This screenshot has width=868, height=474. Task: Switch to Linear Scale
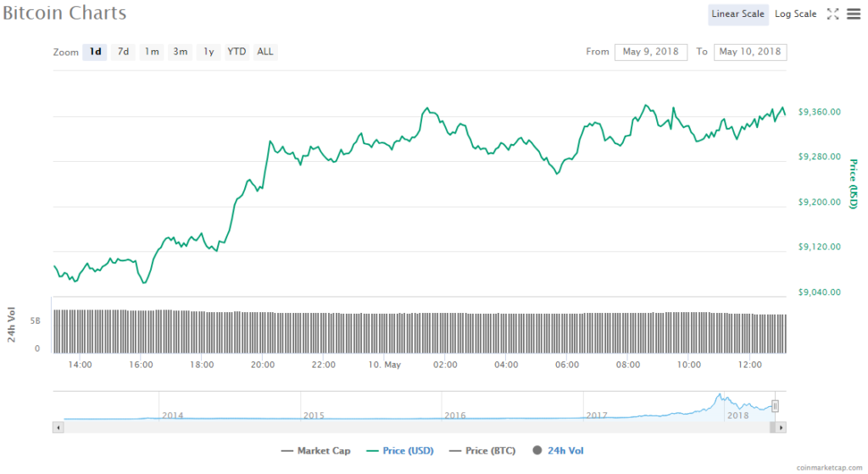738,14
